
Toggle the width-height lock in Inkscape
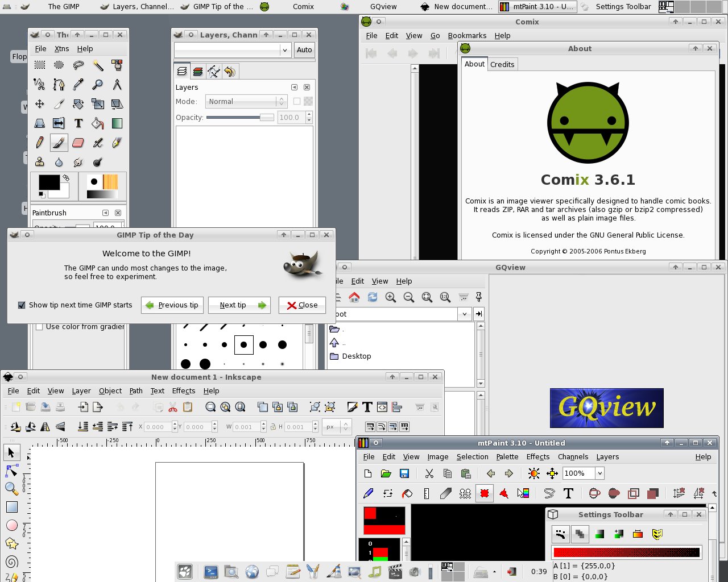pos(273,427)
